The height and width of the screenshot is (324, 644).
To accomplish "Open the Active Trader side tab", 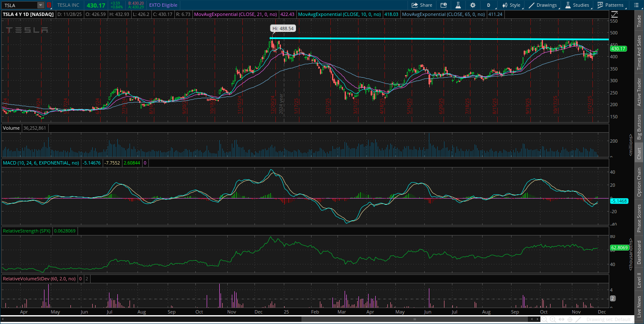I will point(639,91).
